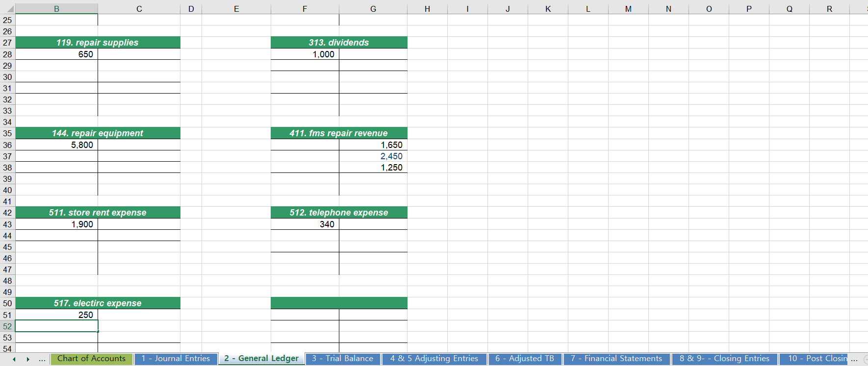Click the 340 telephone expense value
Image resolution: width=868 pixels, height=366 pixels.
click(305, 224)
